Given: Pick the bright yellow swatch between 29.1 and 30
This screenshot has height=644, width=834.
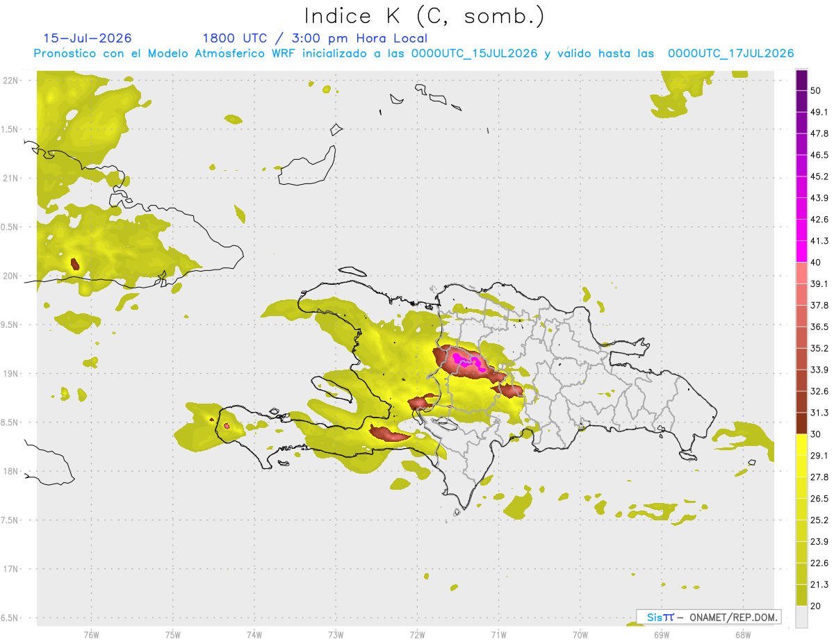Looking at the screenshot, I should [x=801, y=445].
